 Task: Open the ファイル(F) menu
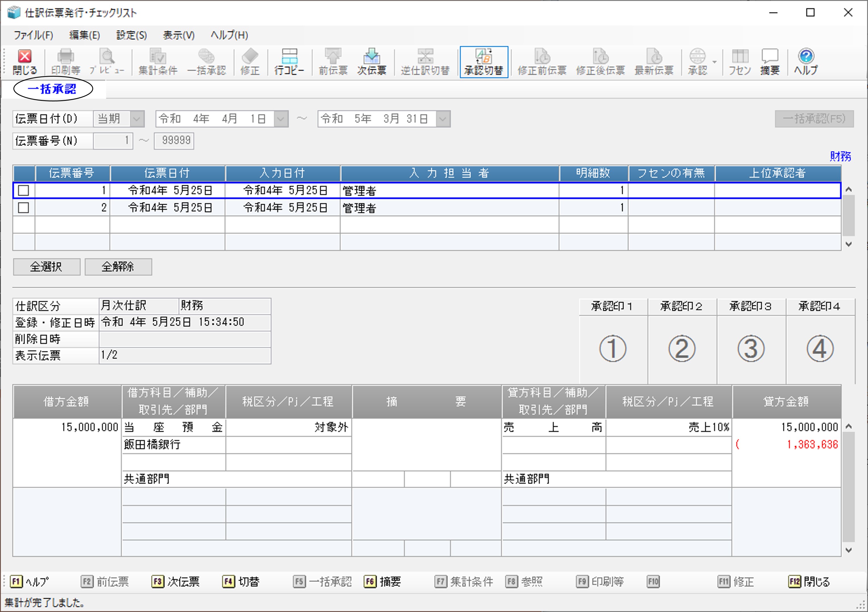coord(33,35)
